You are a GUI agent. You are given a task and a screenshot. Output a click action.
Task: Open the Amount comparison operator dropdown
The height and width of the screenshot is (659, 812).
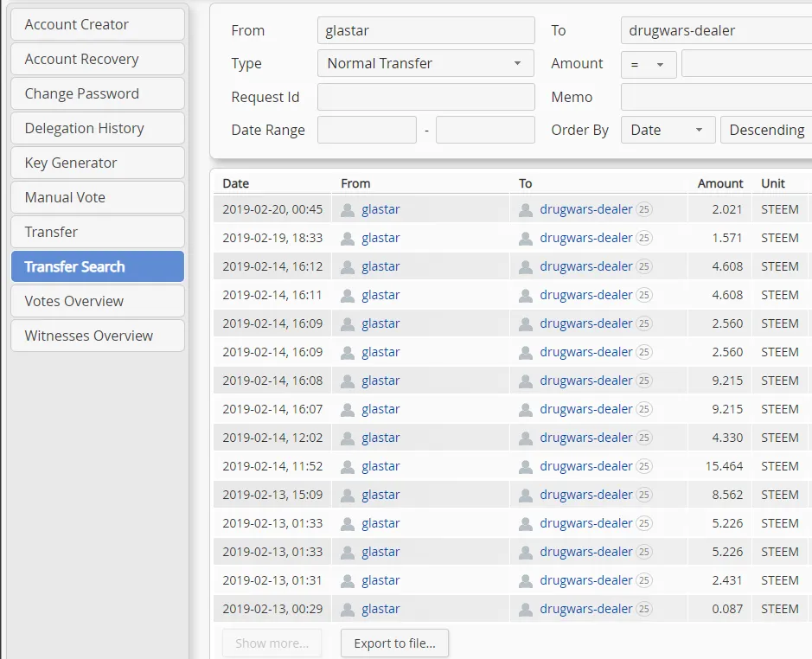[649, 65]
